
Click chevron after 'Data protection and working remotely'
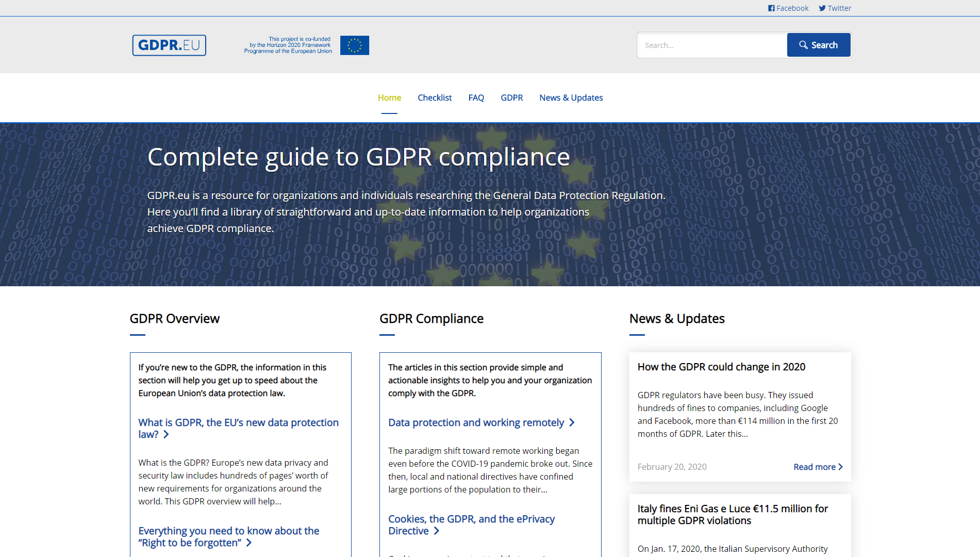572,423
